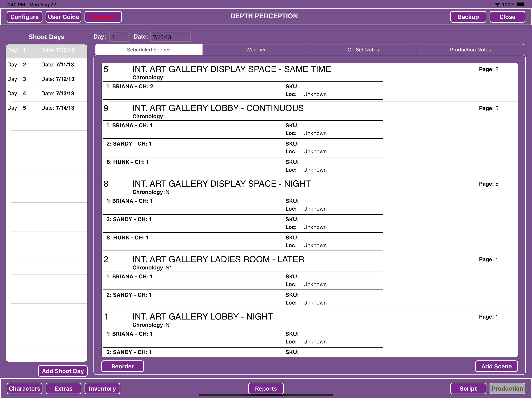
Task: Edit the Day number field
Action: tap(119, 37)
